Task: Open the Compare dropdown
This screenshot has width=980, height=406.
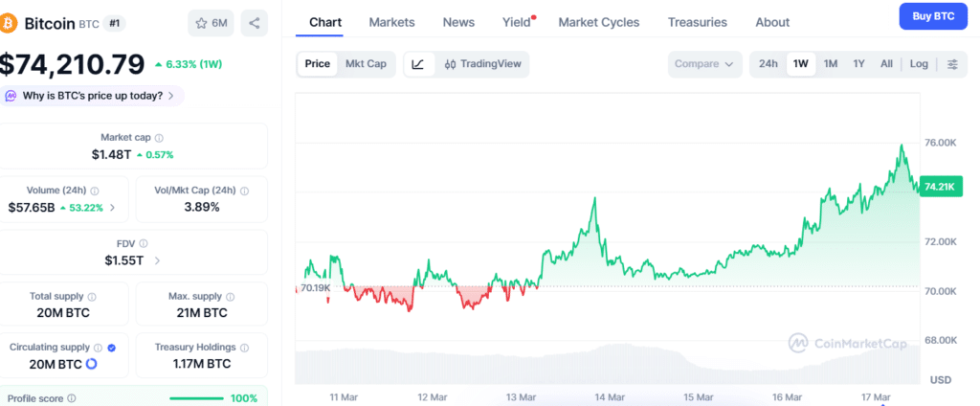Action: [704, 64]
